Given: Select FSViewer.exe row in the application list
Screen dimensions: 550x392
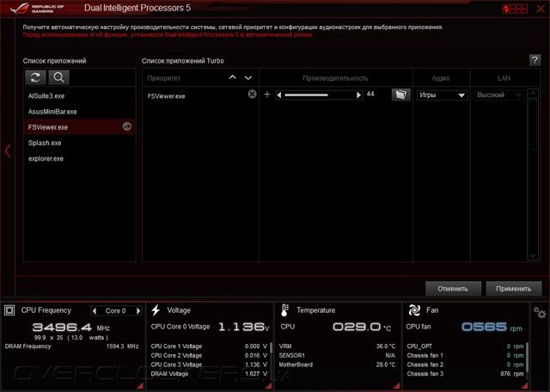Looking at the screenshot, I should tap(80, 126).
